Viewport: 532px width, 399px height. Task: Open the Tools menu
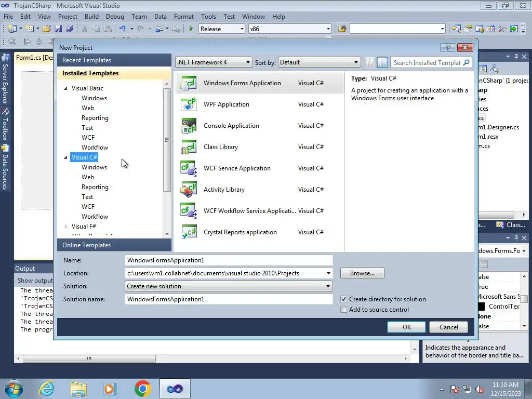208,16
